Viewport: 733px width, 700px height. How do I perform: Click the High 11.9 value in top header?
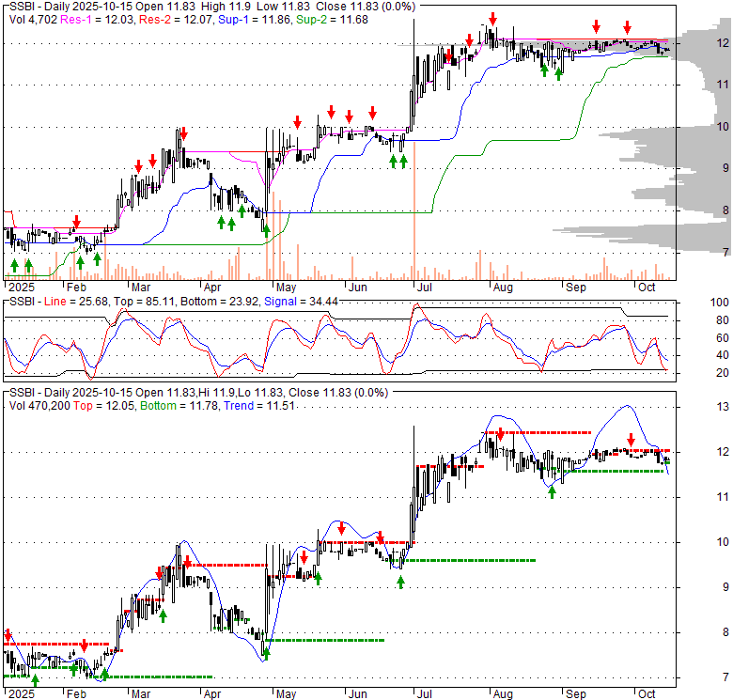(x=226, y=7)
